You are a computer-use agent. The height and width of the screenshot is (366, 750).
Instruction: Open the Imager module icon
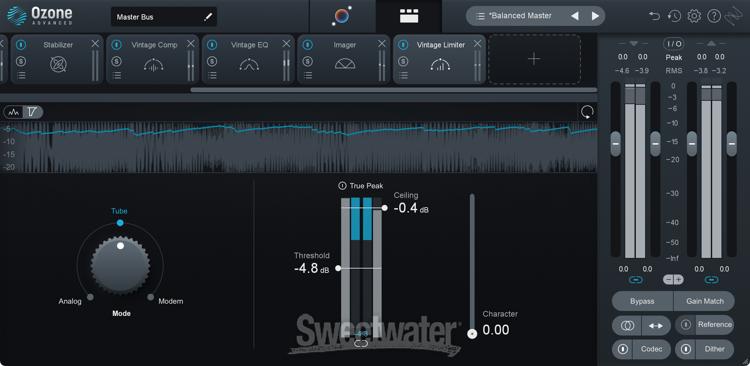click(x=345, y=64)
